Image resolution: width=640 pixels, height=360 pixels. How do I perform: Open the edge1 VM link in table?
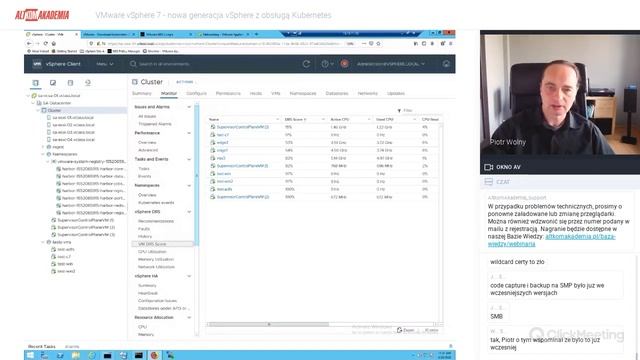point(222,150)
